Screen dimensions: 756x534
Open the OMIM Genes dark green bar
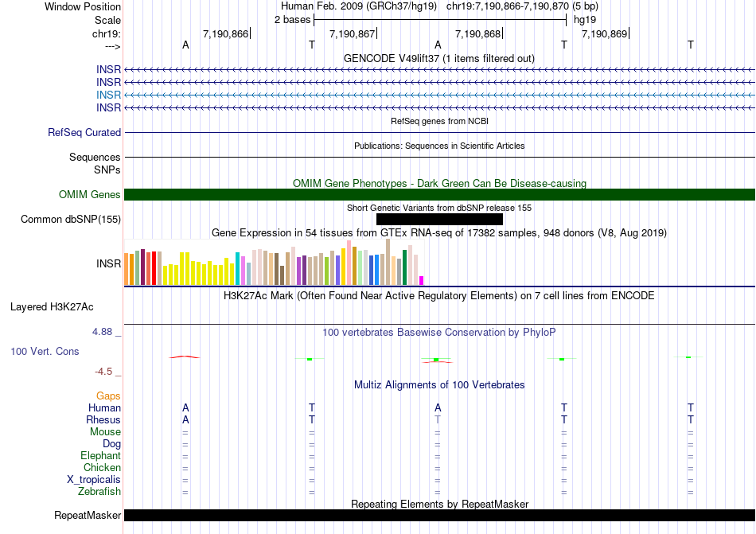(x=439, y=195)
